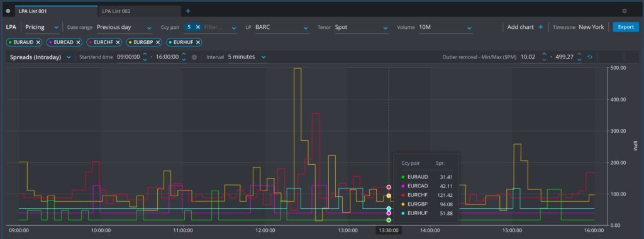Open the LP BARC dropdown
Viewport: 644px width, 239px height.
(282, 27)
